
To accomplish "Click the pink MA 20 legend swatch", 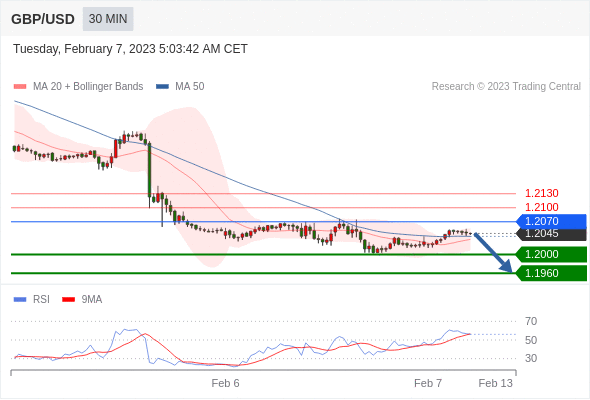I will coord(20,87).
